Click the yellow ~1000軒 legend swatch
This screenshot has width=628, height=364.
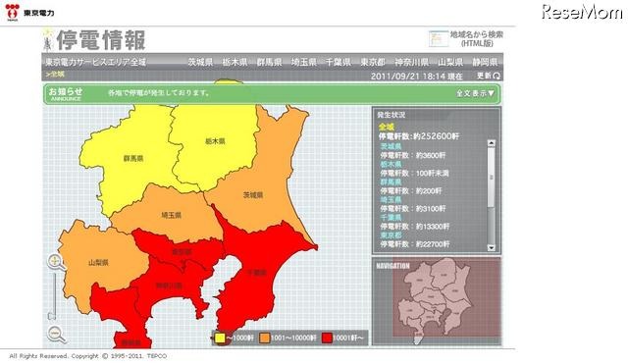[220, 338]
